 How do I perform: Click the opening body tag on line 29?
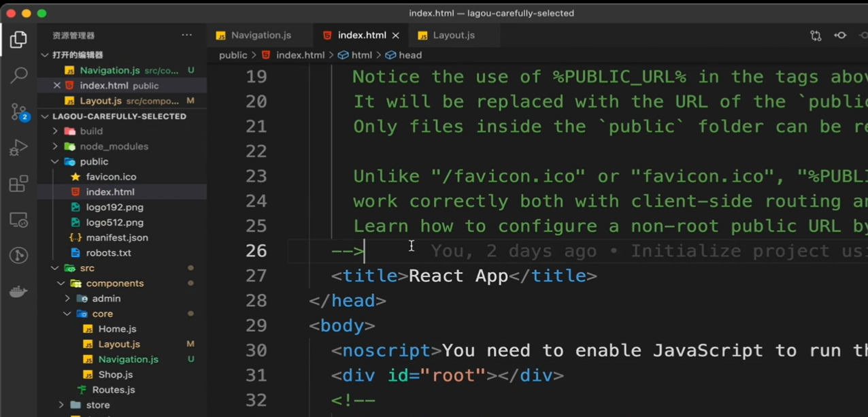[342, 325]
